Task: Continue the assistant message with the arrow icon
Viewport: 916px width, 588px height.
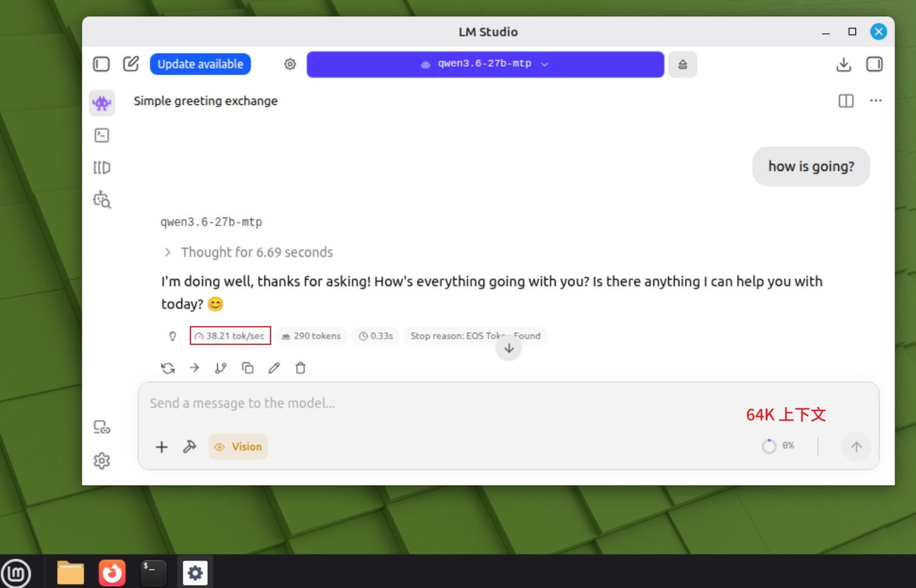Action: [x=194, y=368]
